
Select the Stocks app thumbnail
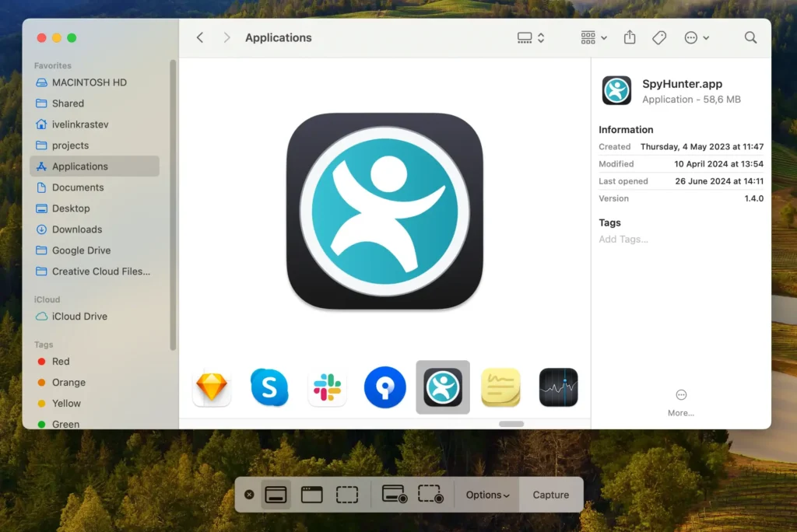[x=558, y=387]
